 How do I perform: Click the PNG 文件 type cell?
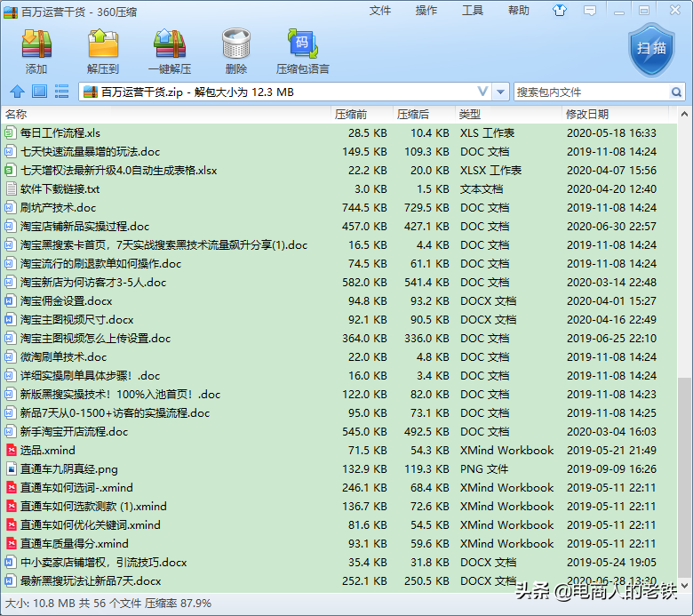click(x=484, y=468)
